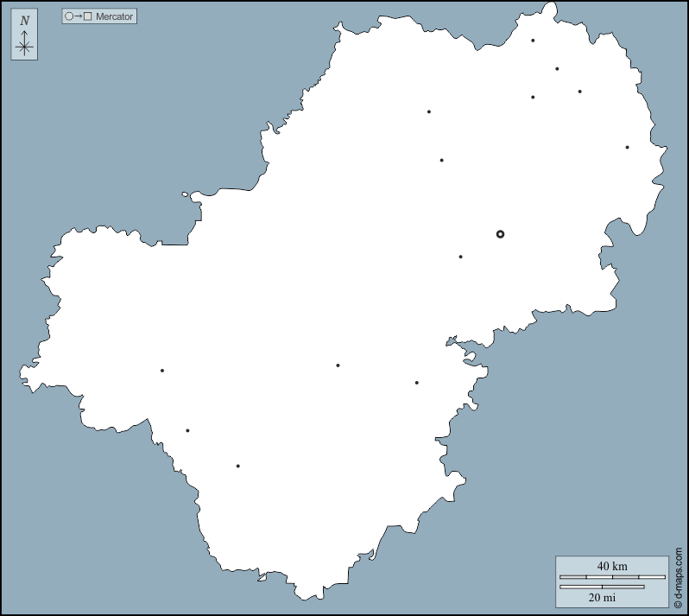Click the 20 mi scale bar
The image size is (689, 616).
[602, 587]
